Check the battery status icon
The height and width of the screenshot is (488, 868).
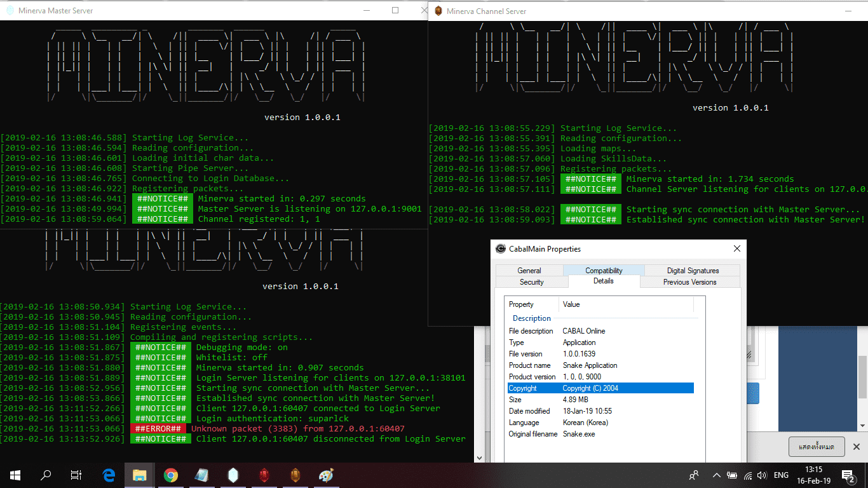pyautogui.click(x=732, y=475)
